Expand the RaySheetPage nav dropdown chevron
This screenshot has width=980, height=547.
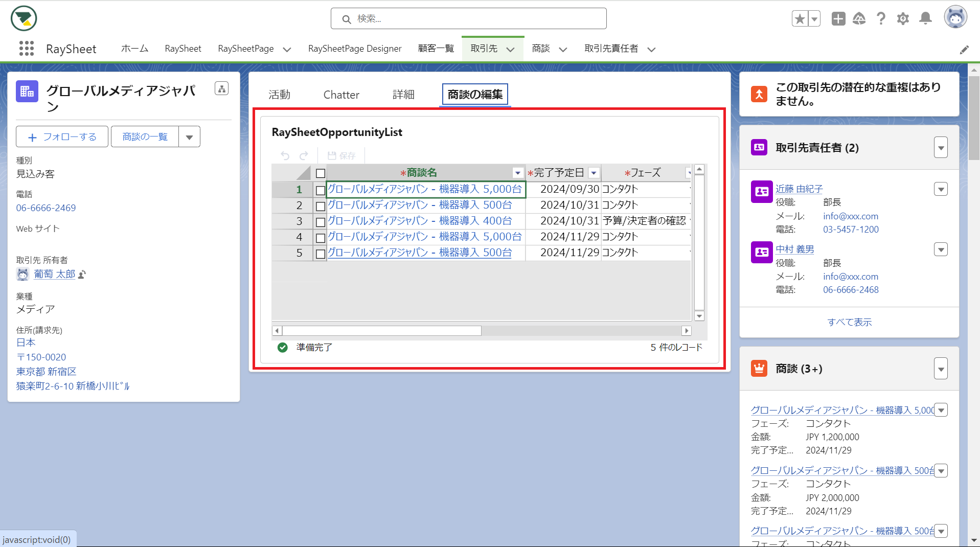(x=287, y=50)
